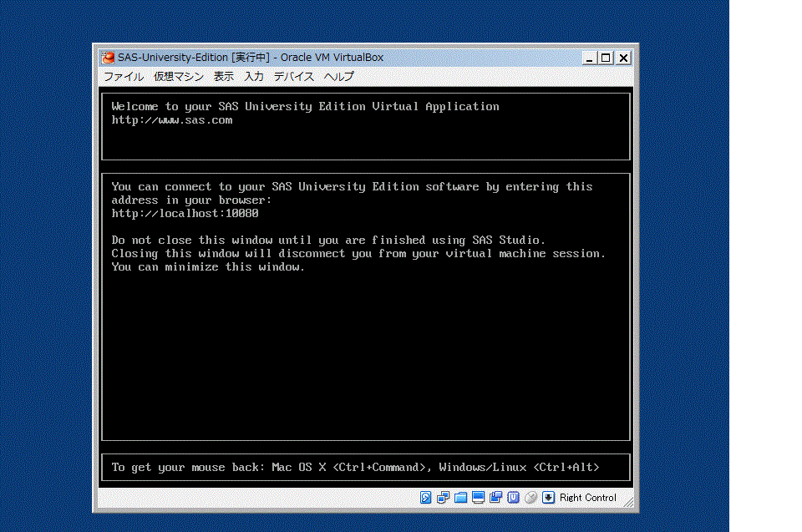Screen dimensions: 802x532
Task: Maximize the VirtualBox window
Action: 607,58
